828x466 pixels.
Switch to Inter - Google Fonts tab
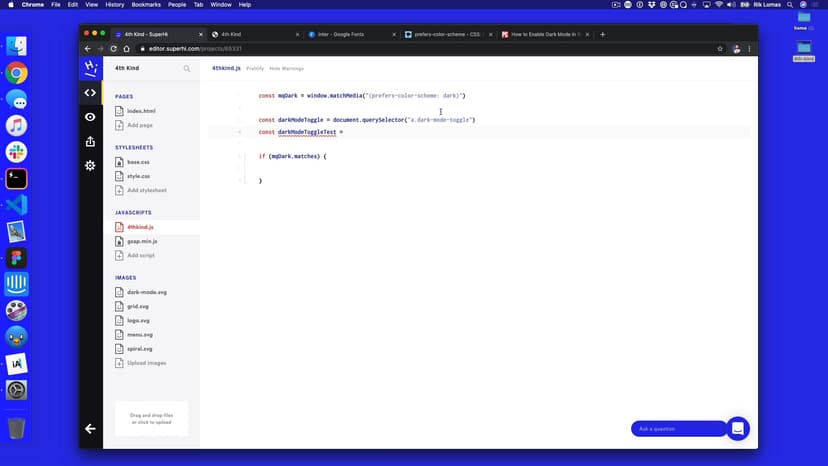click(x=351, y=34)
